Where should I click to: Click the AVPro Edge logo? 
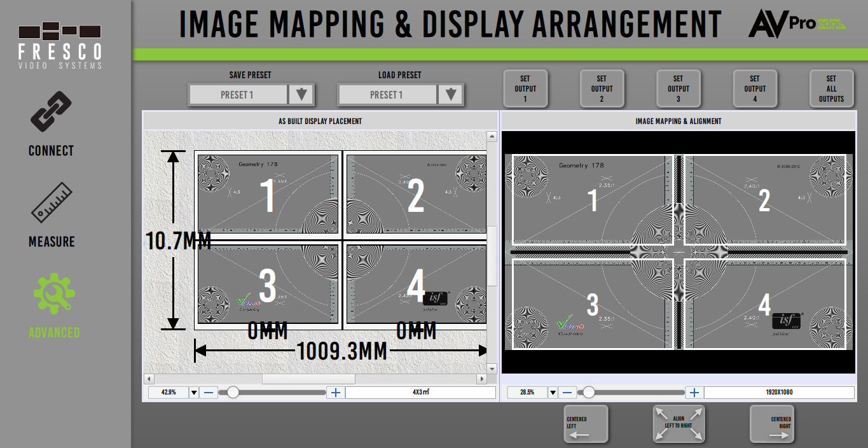tap(799, 23)
